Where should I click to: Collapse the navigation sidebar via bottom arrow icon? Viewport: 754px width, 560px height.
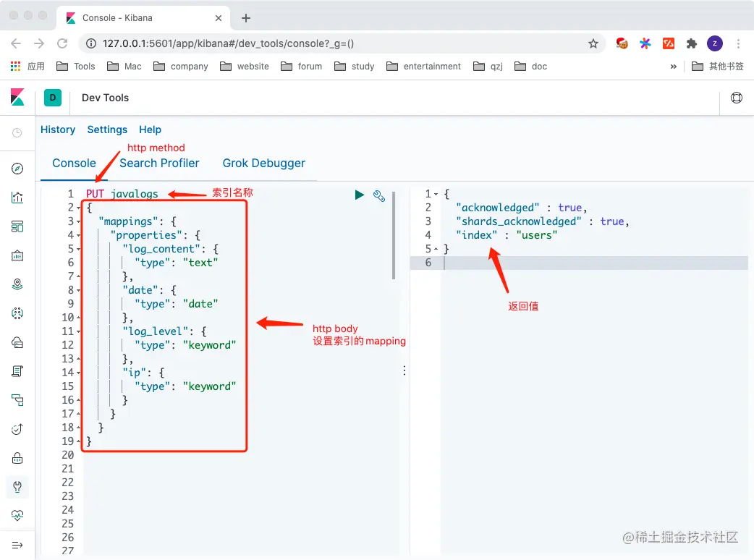point(17,545)
